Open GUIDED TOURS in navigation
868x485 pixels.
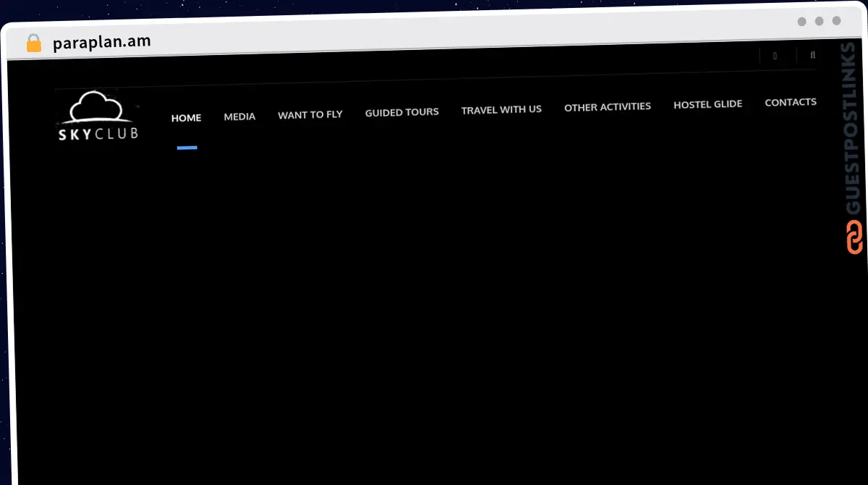pyautogui.click(x=402, y=112)
